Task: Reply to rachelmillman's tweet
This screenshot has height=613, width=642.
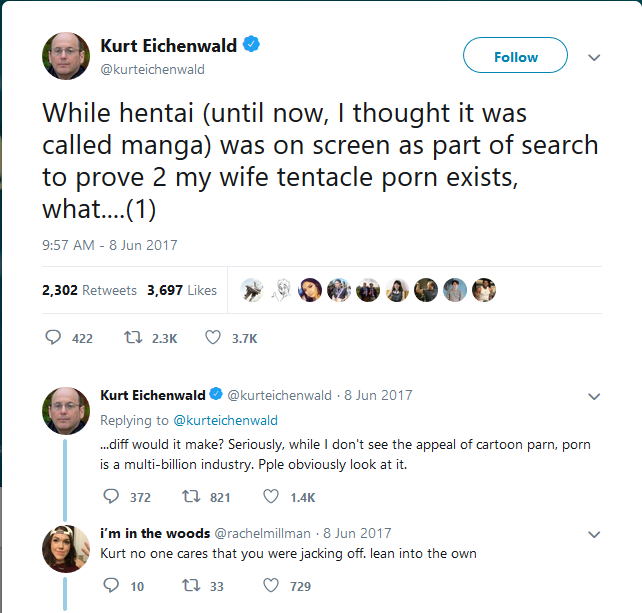Action: [x=112, y=586]
